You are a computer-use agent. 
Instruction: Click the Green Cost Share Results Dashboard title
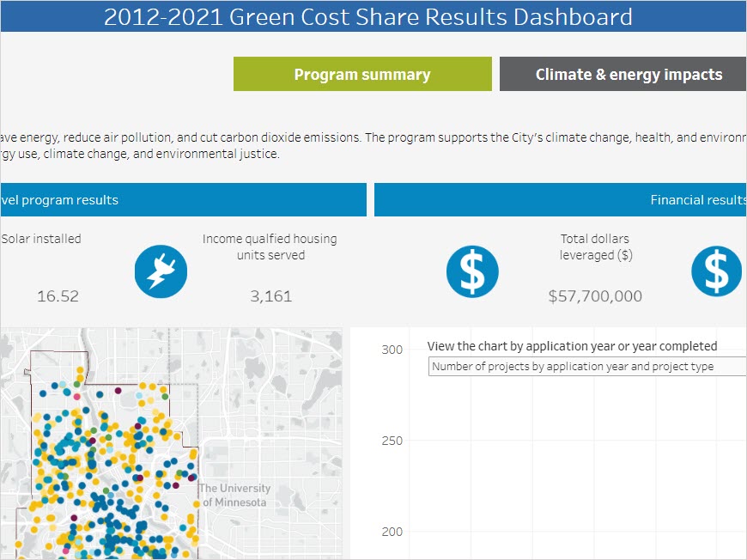pyautogui.click(x=368, y=16)
